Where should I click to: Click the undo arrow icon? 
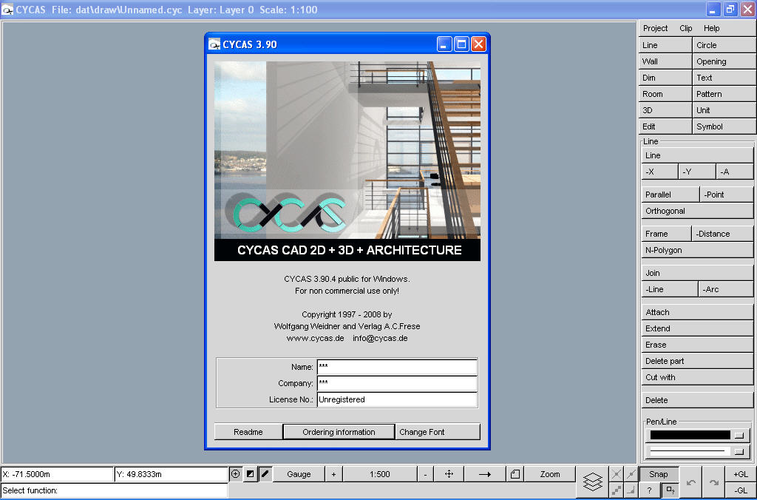coord(691,482)
